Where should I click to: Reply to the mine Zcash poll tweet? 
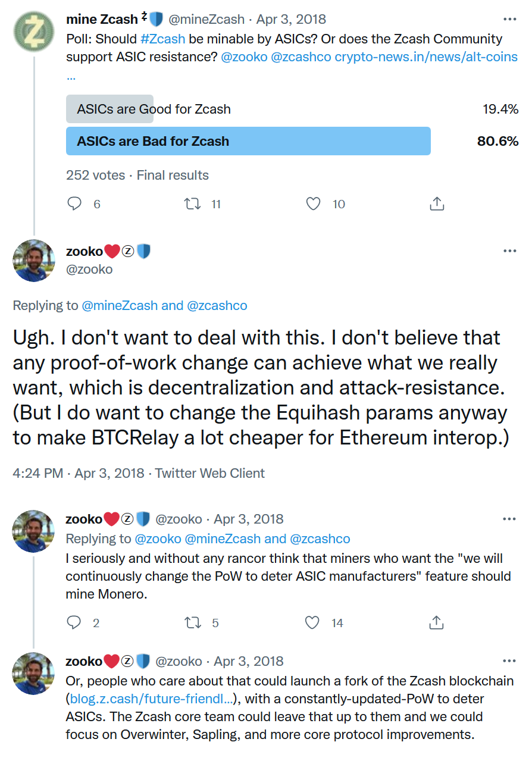(74, 204)
